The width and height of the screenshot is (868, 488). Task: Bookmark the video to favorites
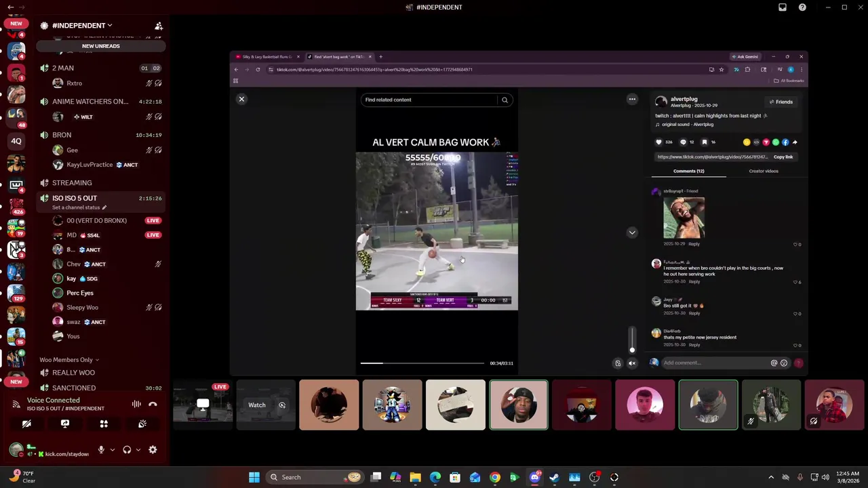pyautogui.click(x=705, y=142)
